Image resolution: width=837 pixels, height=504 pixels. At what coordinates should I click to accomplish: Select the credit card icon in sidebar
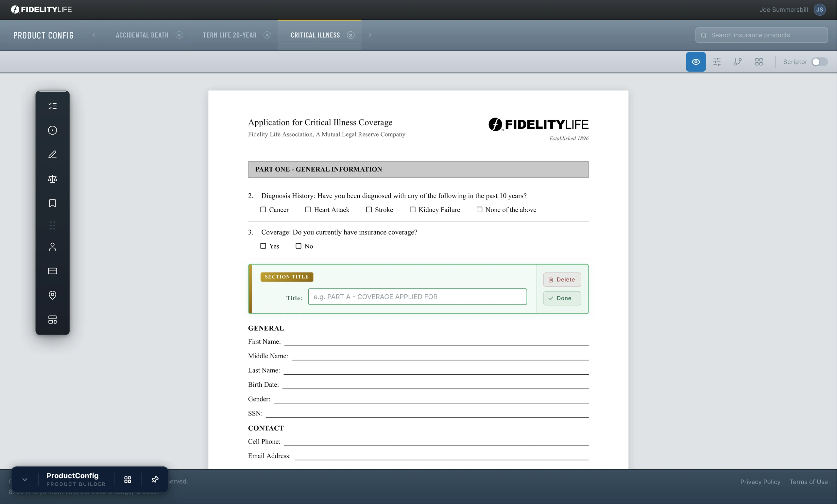[52, 271]
